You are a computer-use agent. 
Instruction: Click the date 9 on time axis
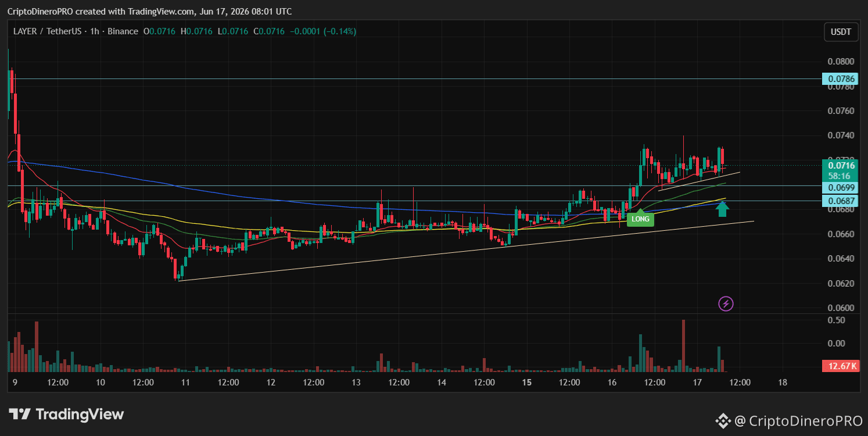tap(15, 383)
